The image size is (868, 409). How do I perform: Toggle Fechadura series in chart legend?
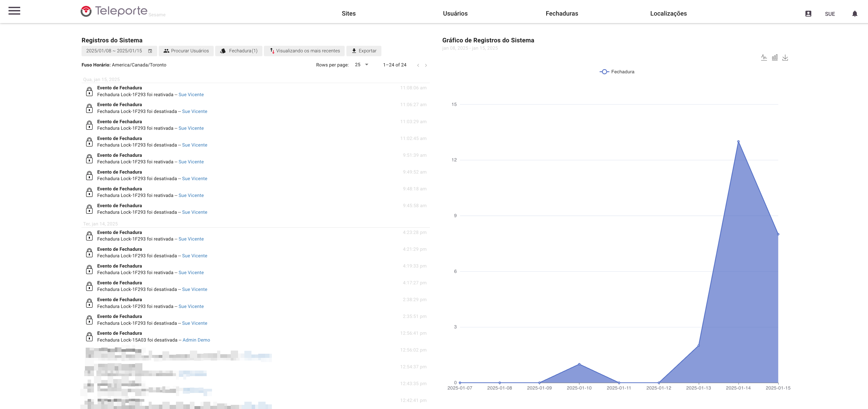tap(617, 72)
